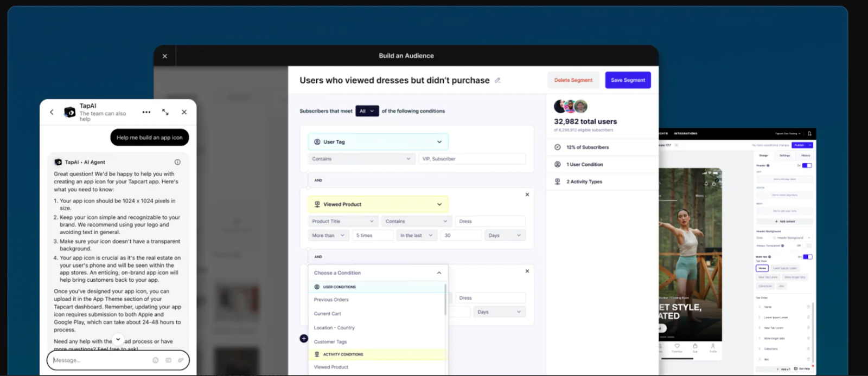The height and width of the screenshot is (376, 868).
Task: Click the Integrations menu in editor
Action: tap(686, 133)
